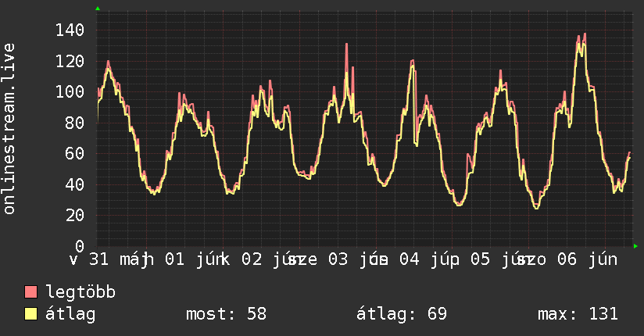Click the 20 y-axis label
Screen dimensions: 644x336
tap(75, 215)
